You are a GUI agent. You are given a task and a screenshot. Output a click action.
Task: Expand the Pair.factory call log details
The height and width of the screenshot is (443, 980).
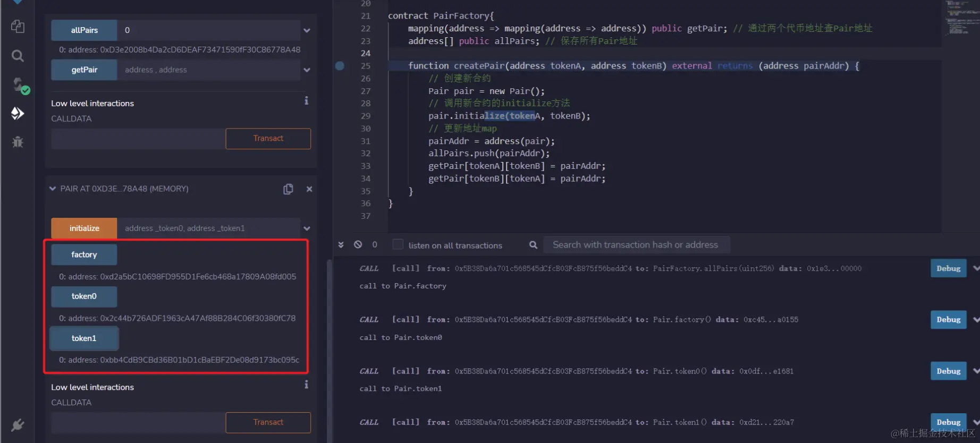(x=976, y=320)
